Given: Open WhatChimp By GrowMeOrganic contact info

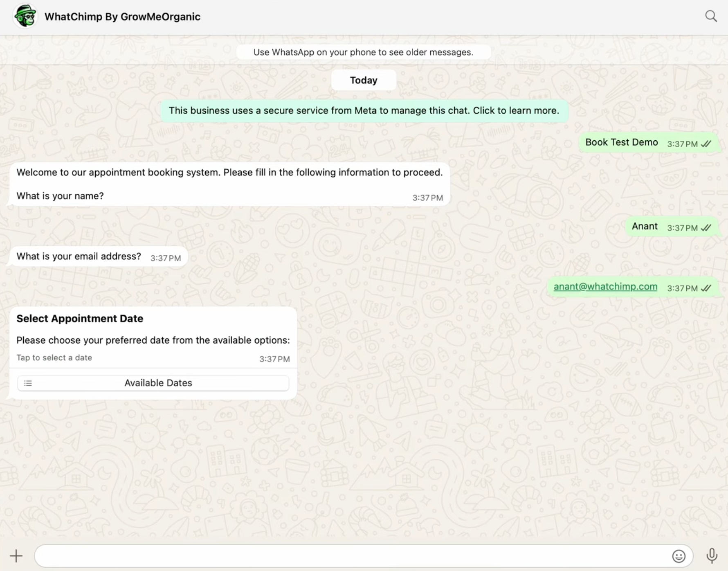Looking at the screenshot, I should point(122,16).
